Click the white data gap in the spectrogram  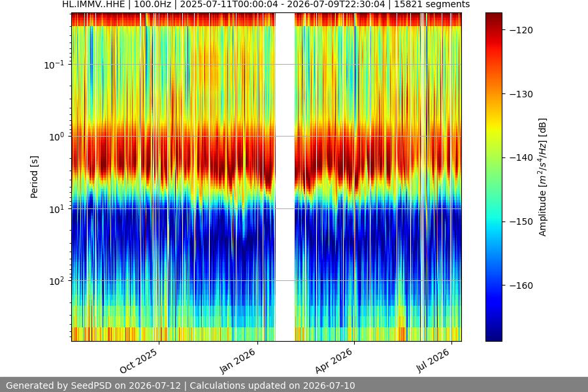tap(285, 177)
